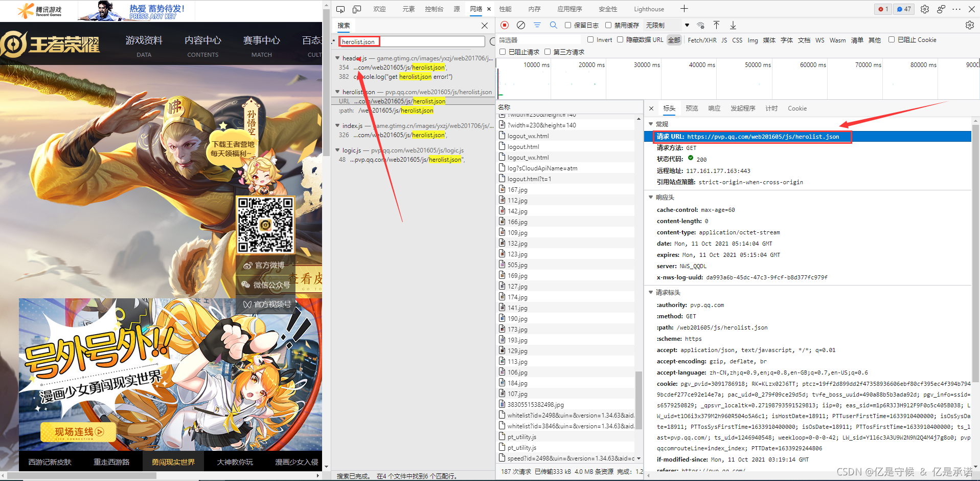
Task: Enable the 禁用缓存 checkbox
Action: [x=608, y=25]
